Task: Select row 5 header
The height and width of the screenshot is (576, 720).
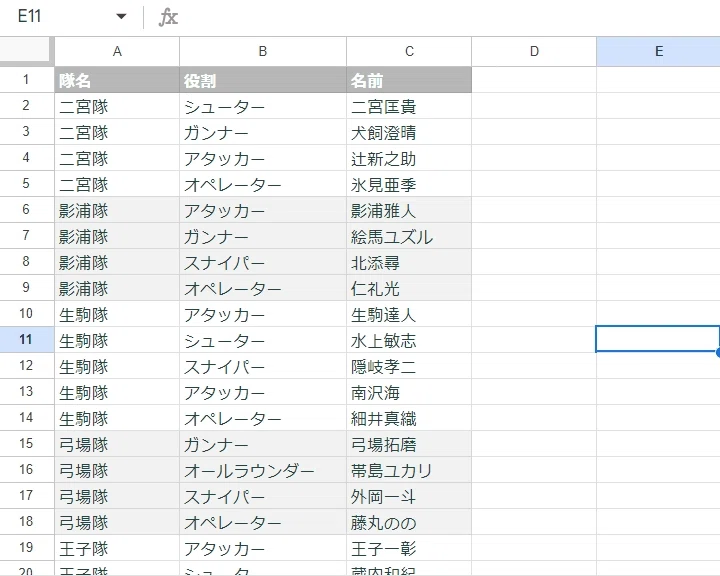Action: 26,184
